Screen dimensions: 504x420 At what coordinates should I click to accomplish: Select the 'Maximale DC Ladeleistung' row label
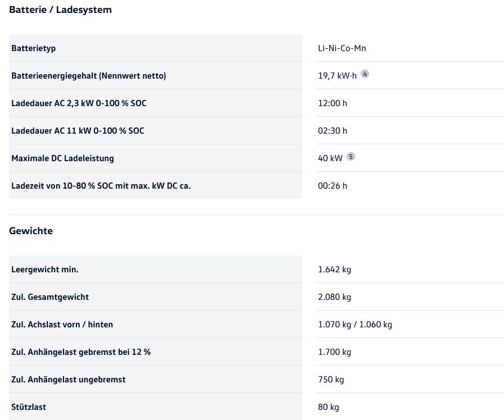62,158
